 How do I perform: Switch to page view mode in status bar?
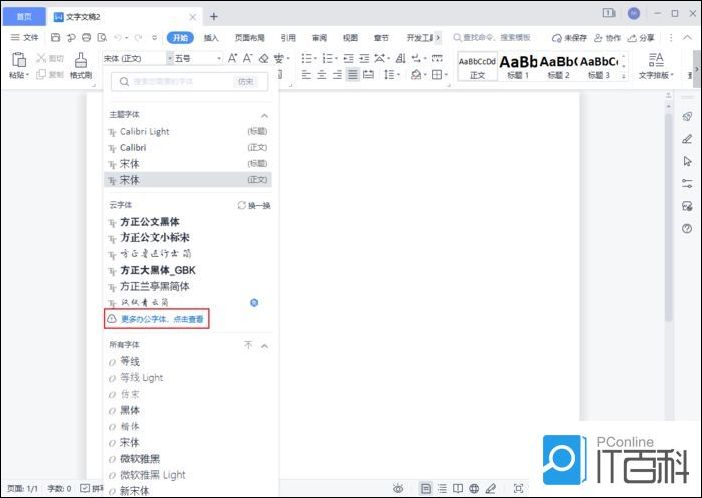[x=426, y=488]
